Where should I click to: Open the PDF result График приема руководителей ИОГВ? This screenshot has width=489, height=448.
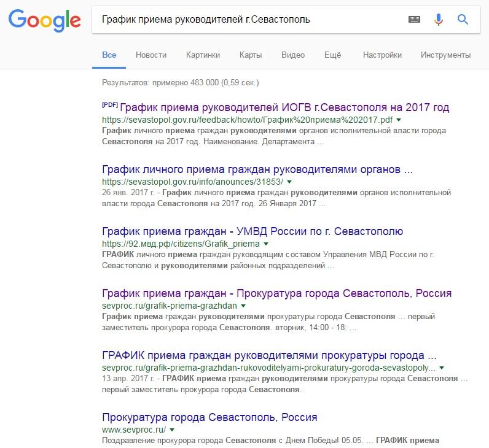[x=284, y=107]
